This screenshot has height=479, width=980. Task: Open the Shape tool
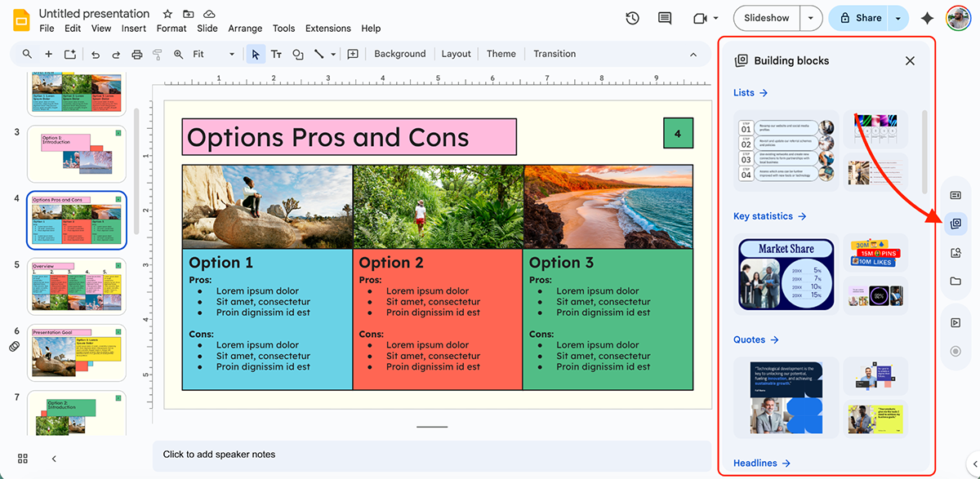(297, 54)
